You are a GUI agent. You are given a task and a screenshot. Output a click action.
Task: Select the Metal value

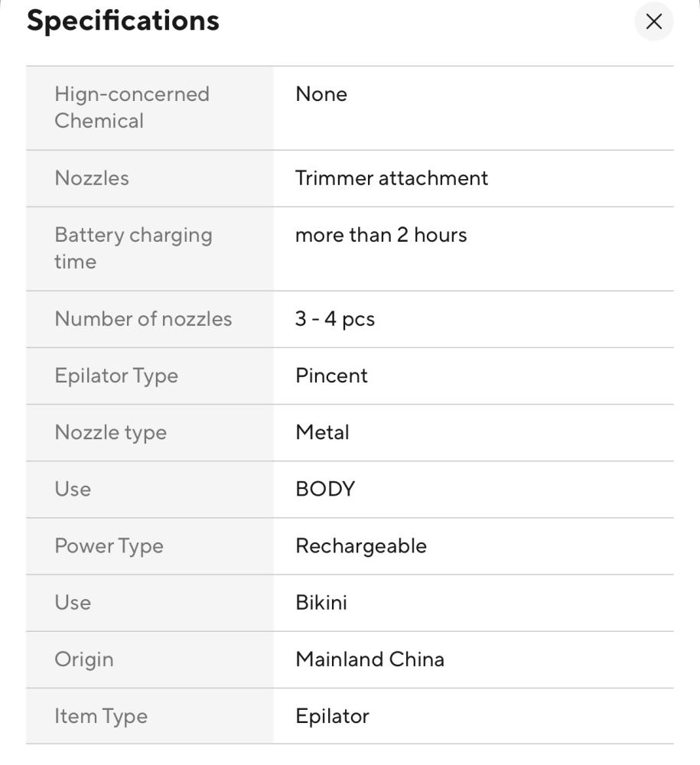322,432
